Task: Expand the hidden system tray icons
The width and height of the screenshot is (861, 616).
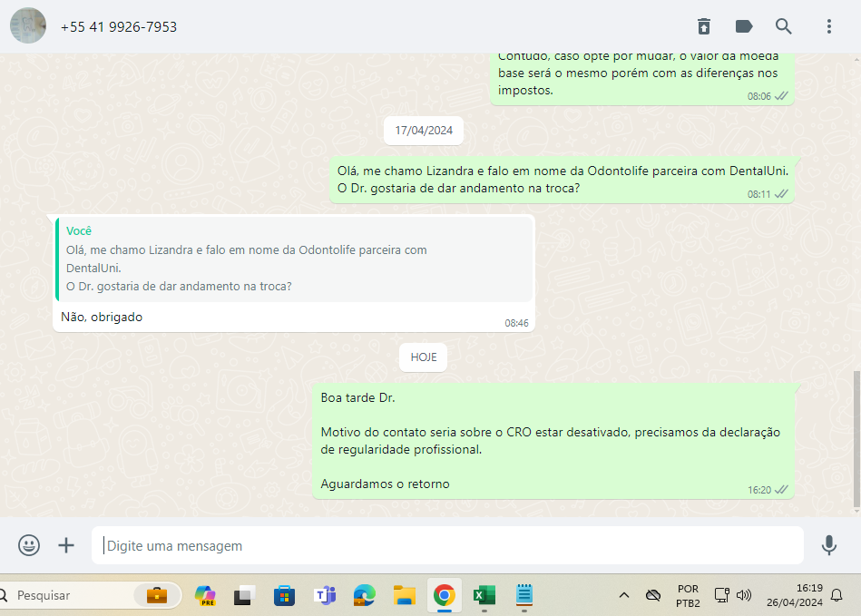Action: click(x=624, y=595)
